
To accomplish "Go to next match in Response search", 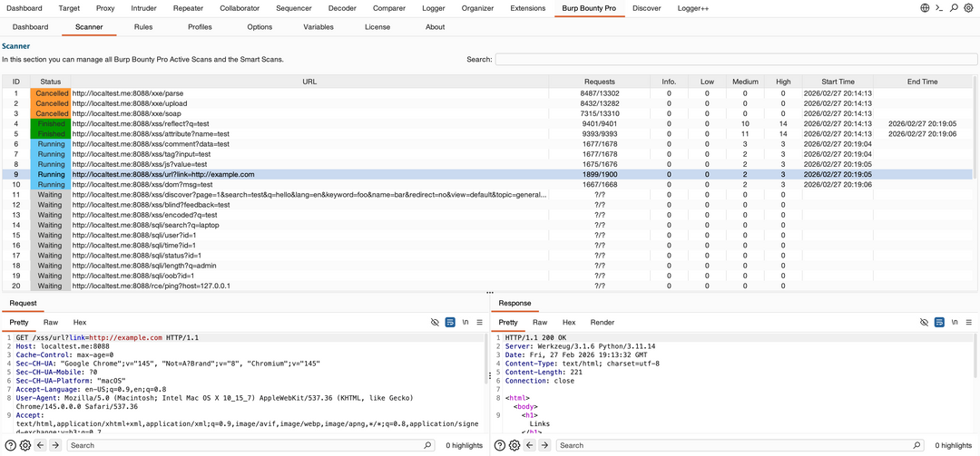I will (545, 445).
